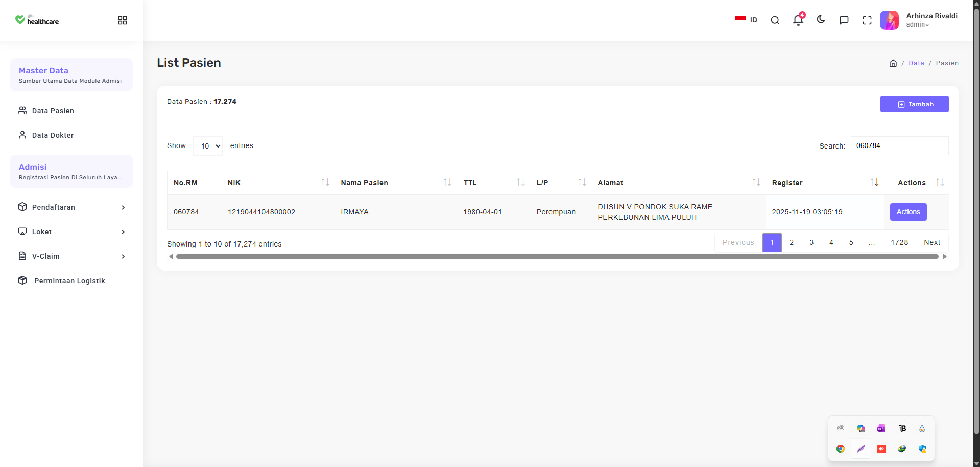Open Arhinza Rivaldi admin profile menu
The image size is (980, 467).
931,20
